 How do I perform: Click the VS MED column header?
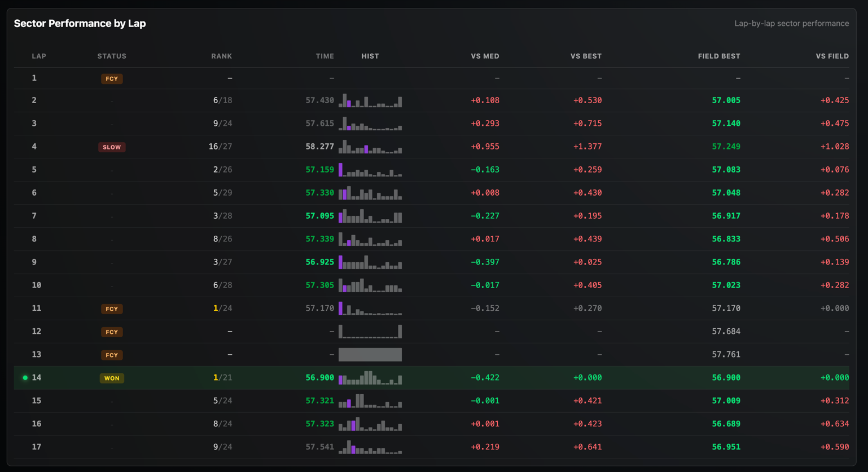485,56
